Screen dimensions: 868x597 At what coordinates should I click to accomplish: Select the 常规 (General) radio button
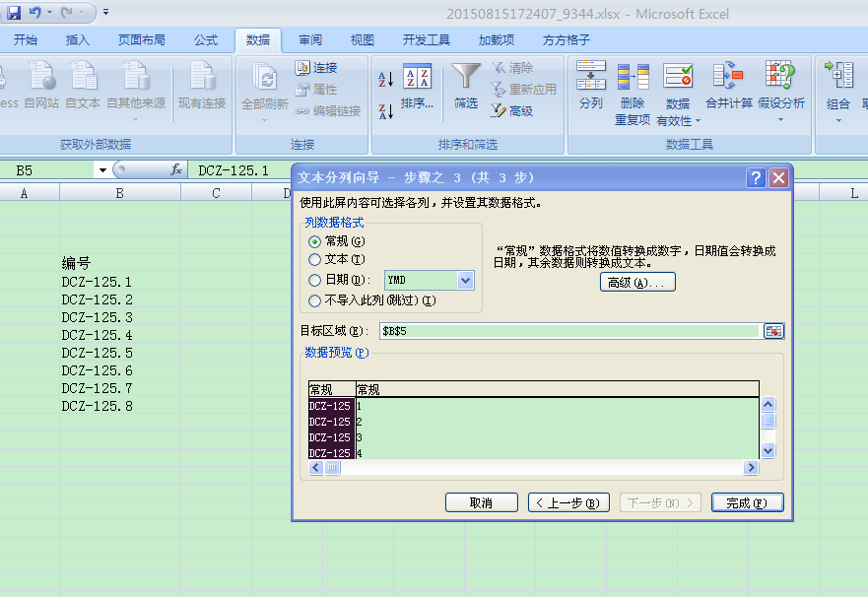[x=315, y=241]
